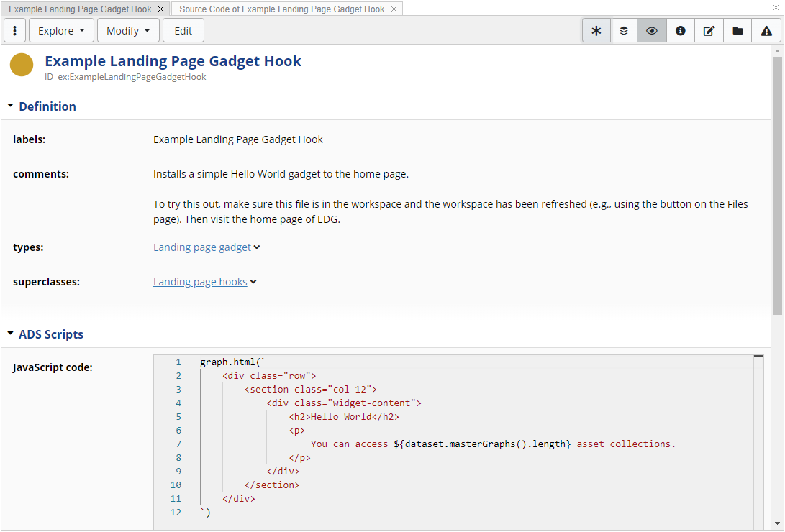Click the asterisk toolbar icon
The image size is (785, 532).
(596, 30)
